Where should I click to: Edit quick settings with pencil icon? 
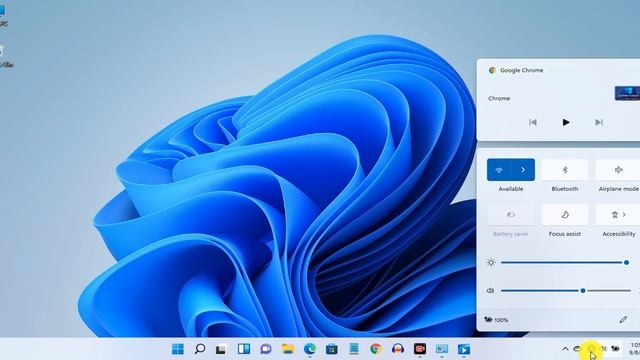pos(623,320)
